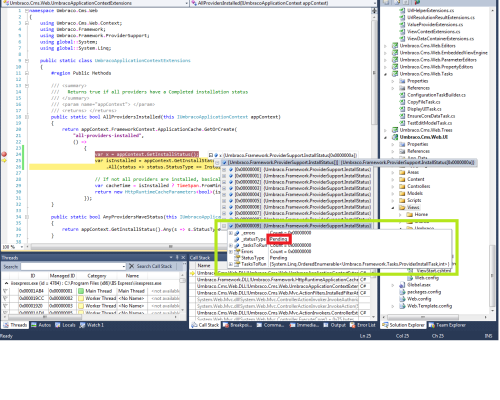
Task: Collapse the Public Methods region on line 11
Action: (x=27, y=73)
